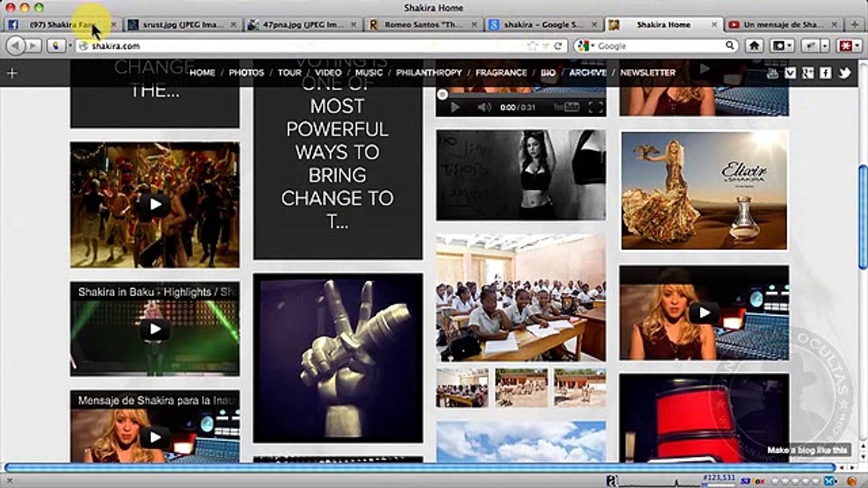
Task: Play the dancing crowd video thumbnail
Action: (x=155, y=204)
